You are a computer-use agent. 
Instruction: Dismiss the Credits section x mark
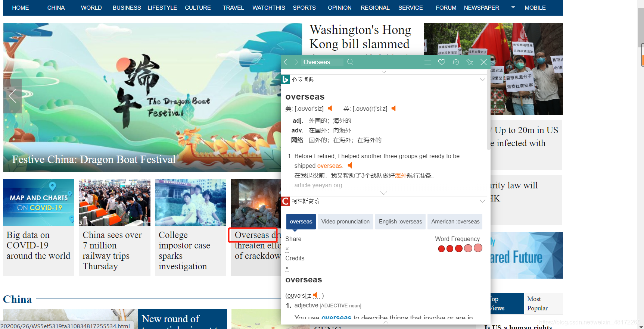tap(287, 268)
